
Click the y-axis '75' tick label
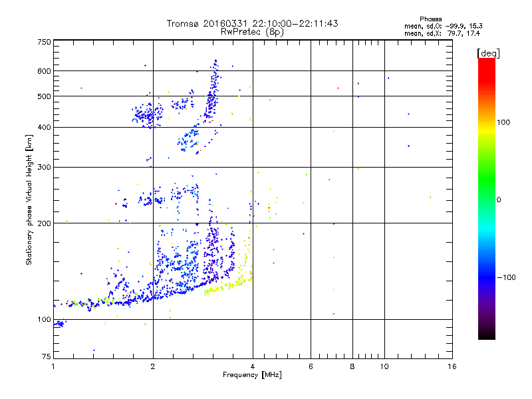click(47, 356)
